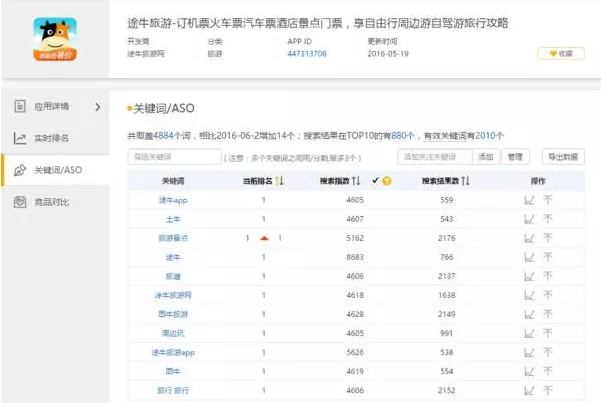Select search results count 1638
The image size is (612, 416).
[x=447, y=295]
